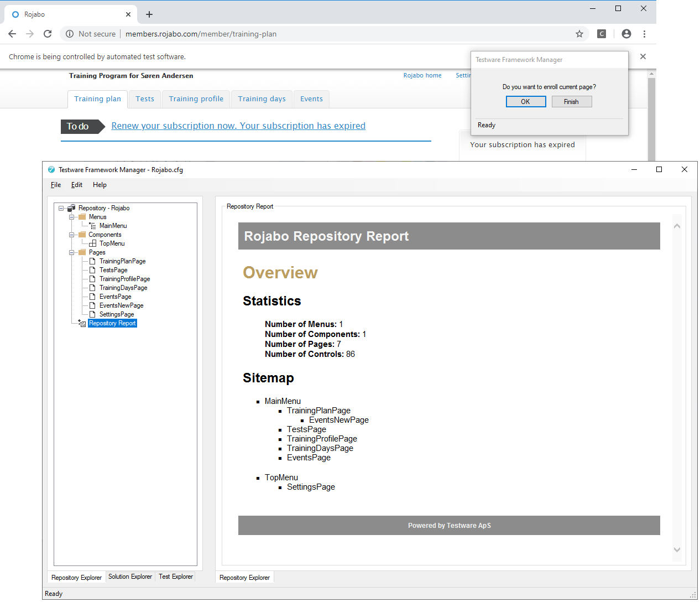Open the Edit menu

77,185
